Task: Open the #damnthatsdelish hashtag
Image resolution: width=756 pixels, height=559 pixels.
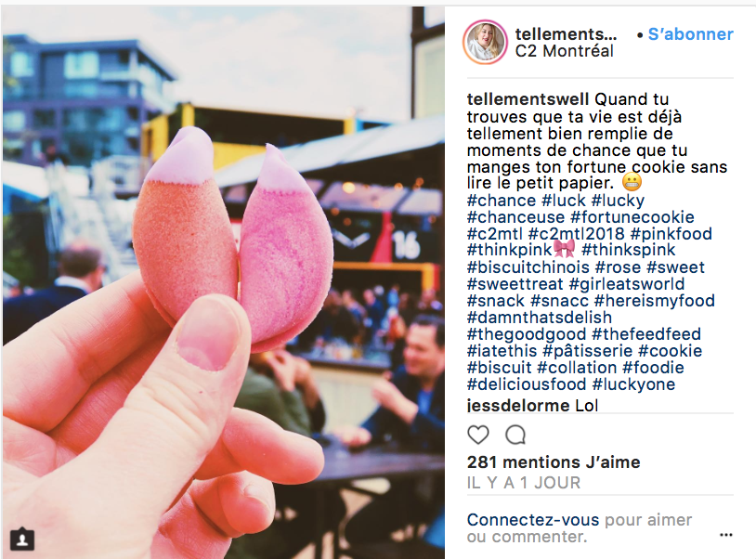Action: (x=539, y=318)
